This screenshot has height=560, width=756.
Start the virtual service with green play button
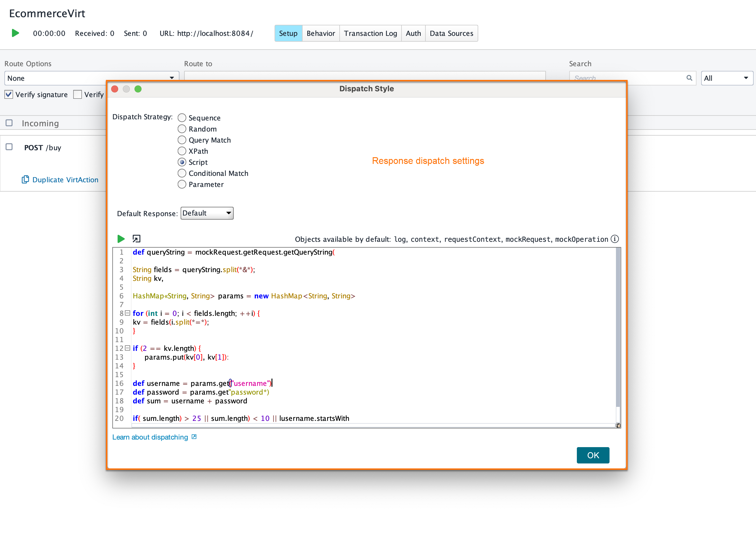click(15, 33)
